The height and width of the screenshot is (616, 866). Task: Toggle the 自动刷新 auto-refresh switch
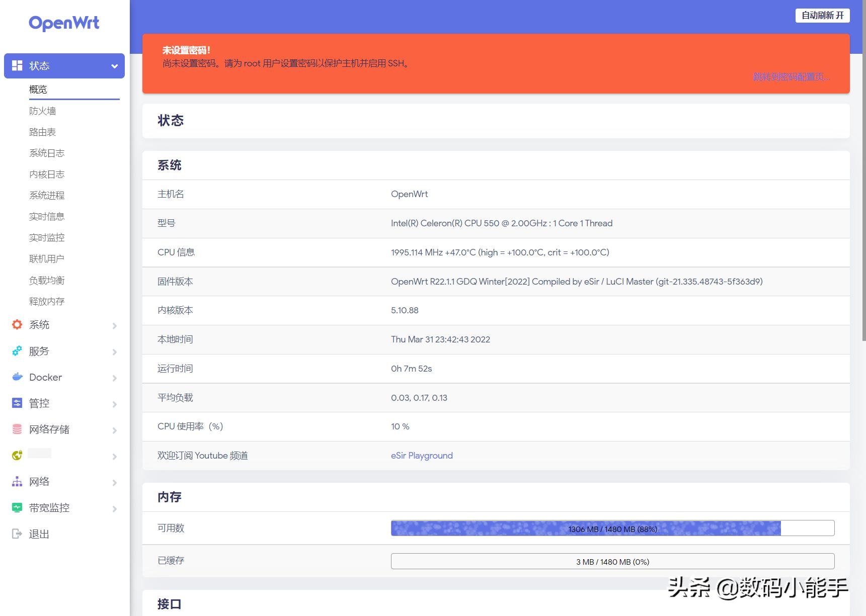(x=822, y=15)
